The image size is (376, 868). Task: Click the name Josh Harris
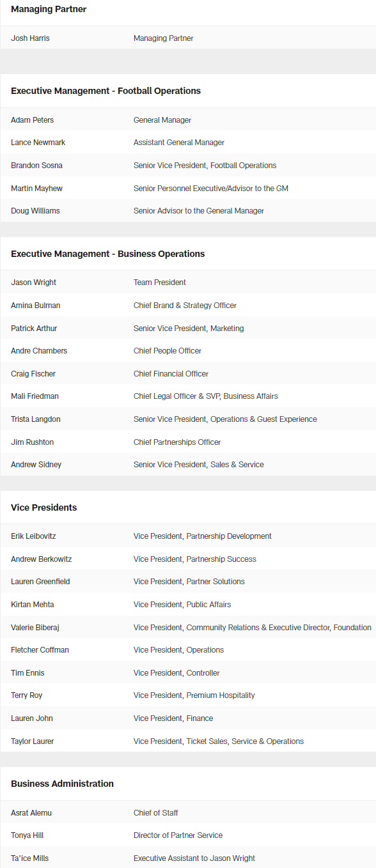click(30, 38)
